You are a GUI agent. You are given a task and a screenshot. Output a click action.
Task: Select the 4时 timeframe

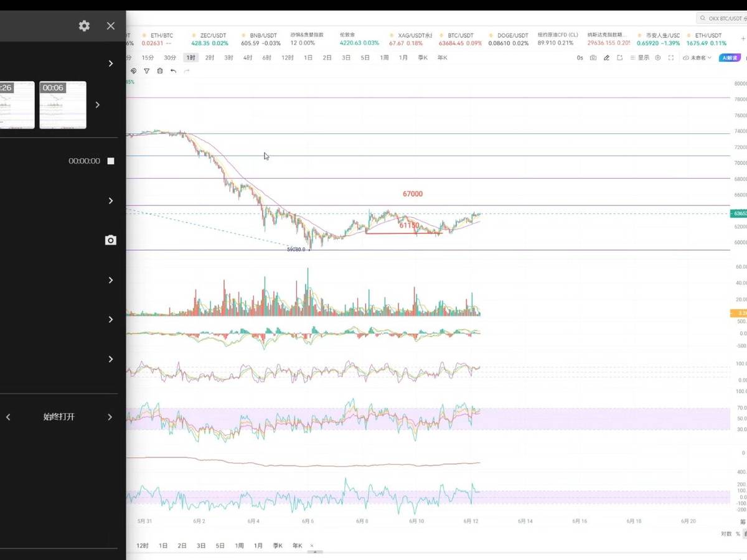(248, 58)
